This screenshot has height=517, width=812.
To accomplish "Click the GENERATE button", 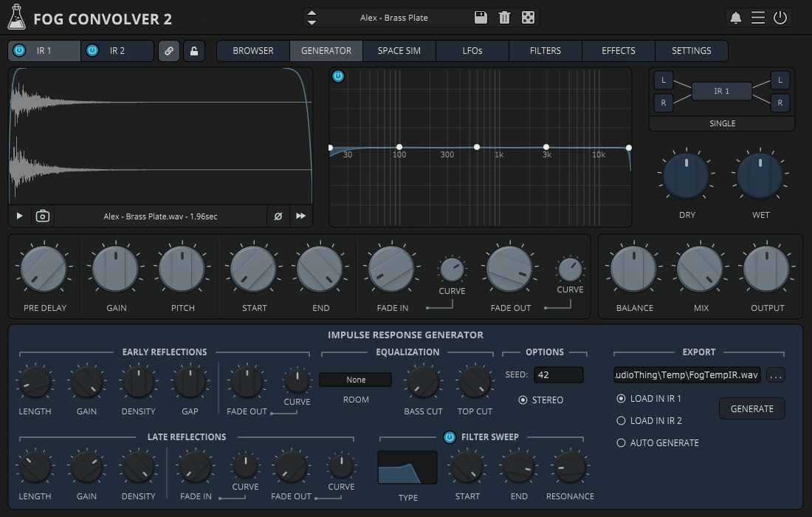I will pos(751,408).
